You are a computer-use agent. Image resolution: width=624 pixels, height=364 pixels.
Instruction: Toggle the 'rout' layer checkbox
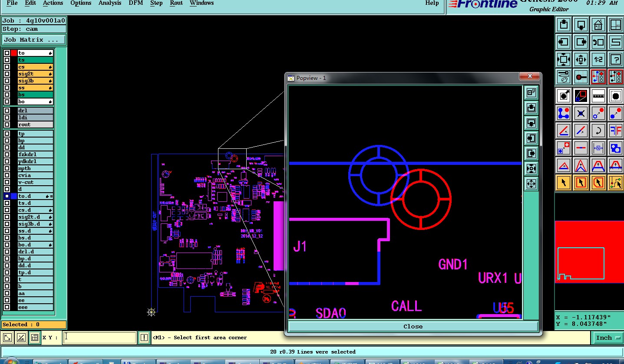(x=7, y=125)
